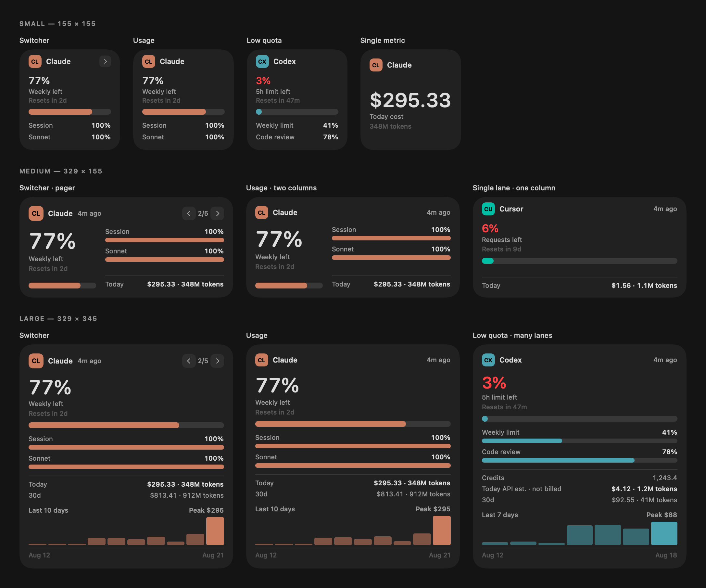
Task: Click the Session bar in the large Usage widget
Action: [353, 446]
